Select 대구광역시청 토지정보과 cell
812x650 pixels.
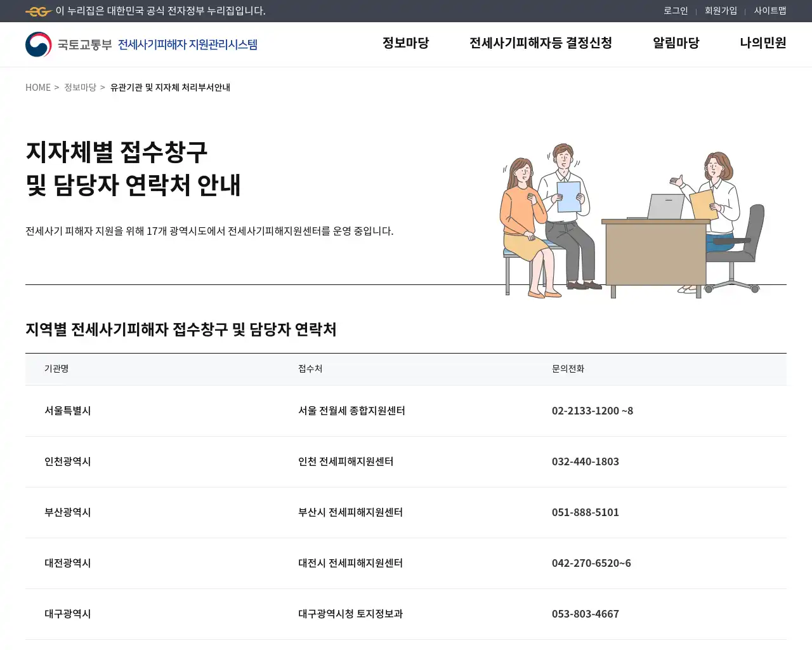coord(350,614)
